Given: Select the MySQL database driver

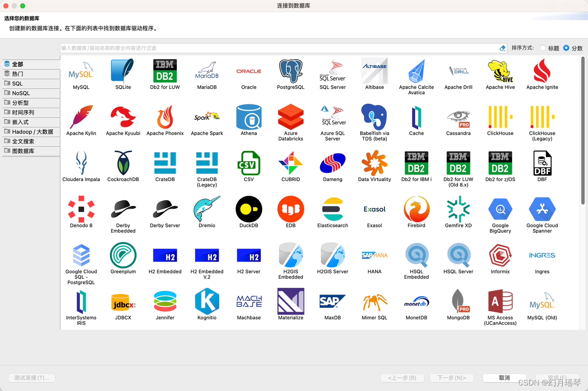Looking at the screenshot, I should point(81,74).
